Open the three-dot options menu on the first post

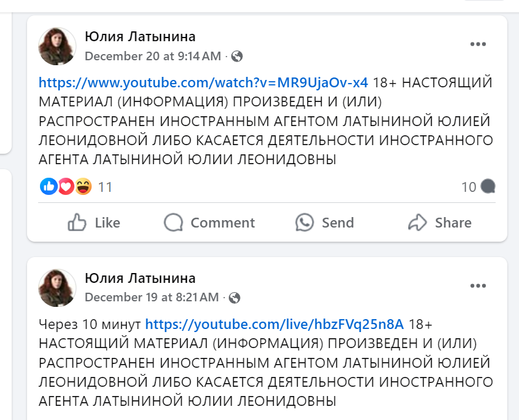(478, 45)
